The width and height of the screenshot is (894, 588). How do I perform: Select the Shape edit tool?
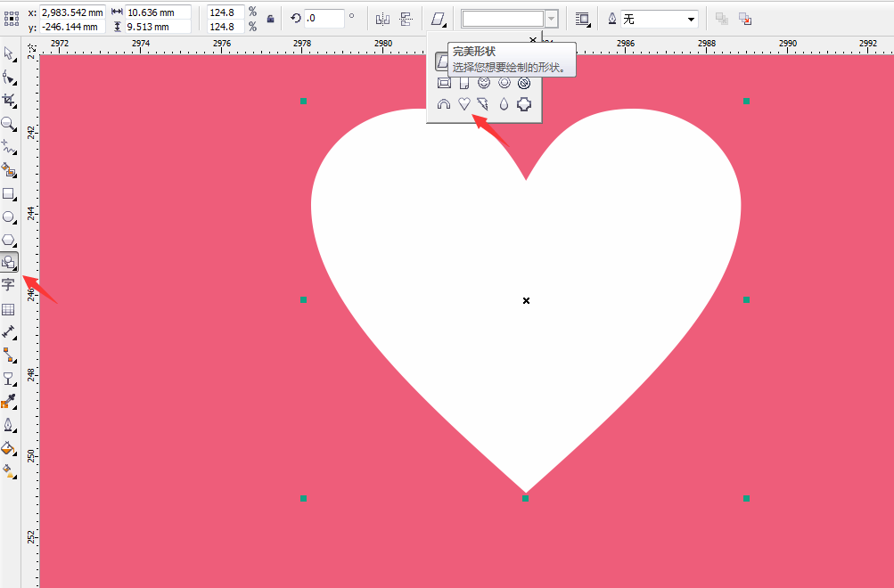(9, 77)
